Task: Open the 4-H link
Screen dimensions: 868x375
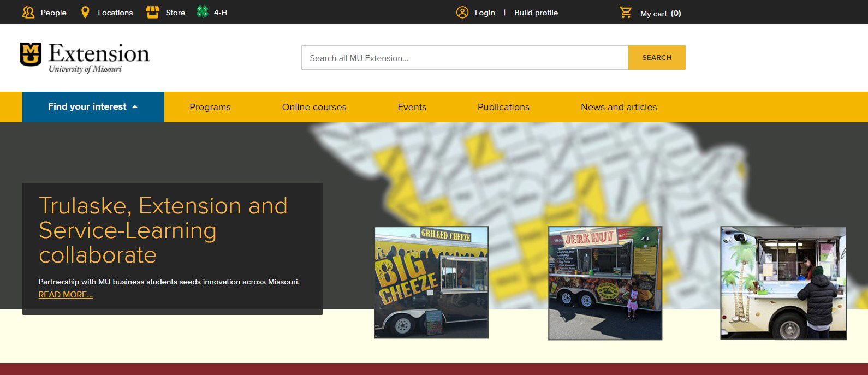Action: pos(221,13)
